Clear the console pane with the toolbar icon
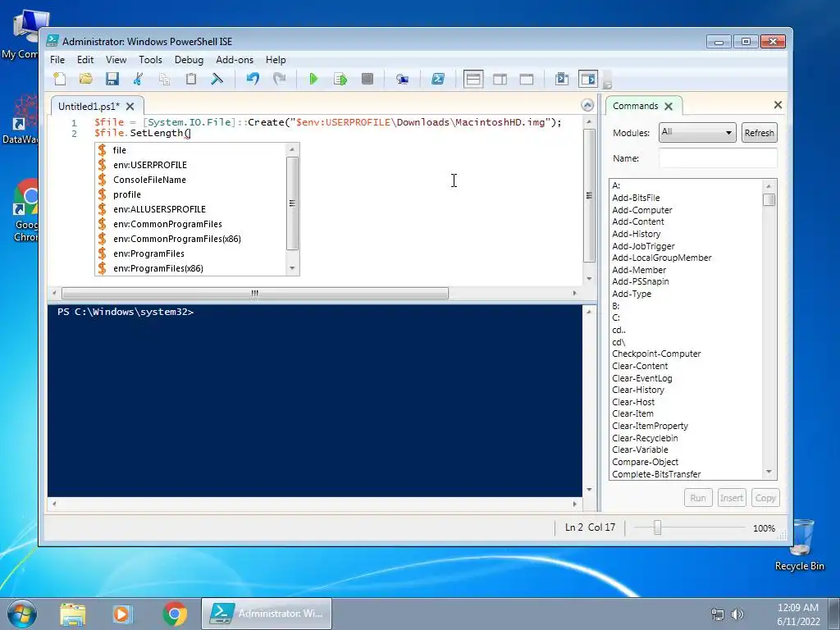The image size is (840, 630). [x=217, y=80]
